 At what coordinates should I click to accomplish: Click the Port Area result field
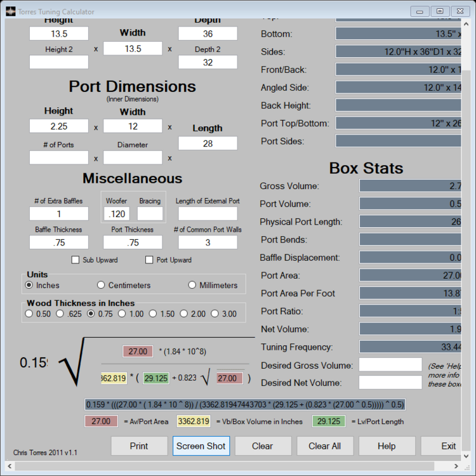pos(411,275)
